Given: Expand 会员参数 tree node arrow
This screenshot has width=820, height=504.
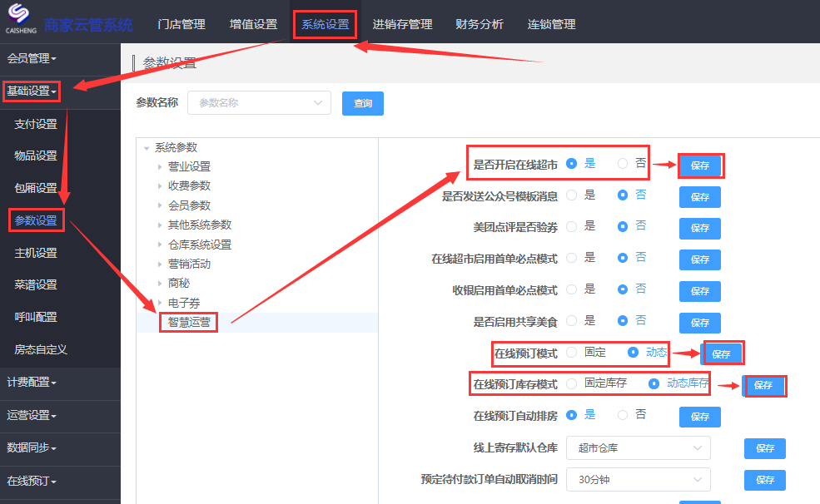Looking at the screenshot, I should click(x=160, y=205).
